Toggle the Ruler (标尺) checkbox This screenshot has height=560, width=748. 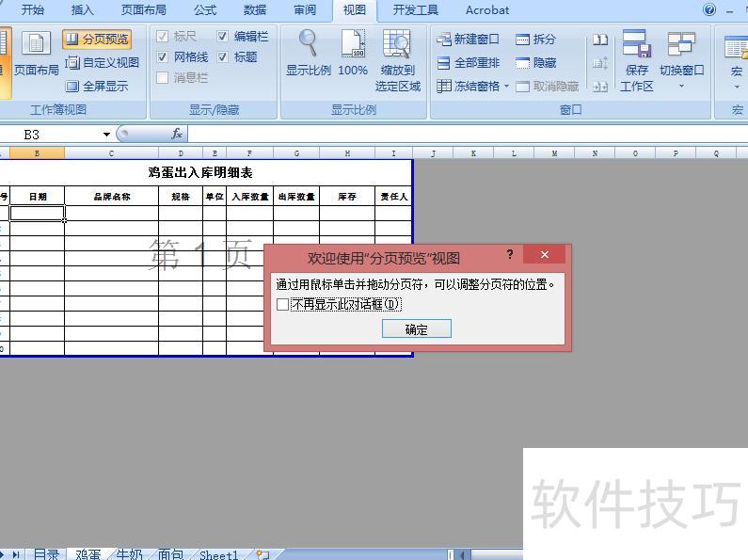click(162, 37)
